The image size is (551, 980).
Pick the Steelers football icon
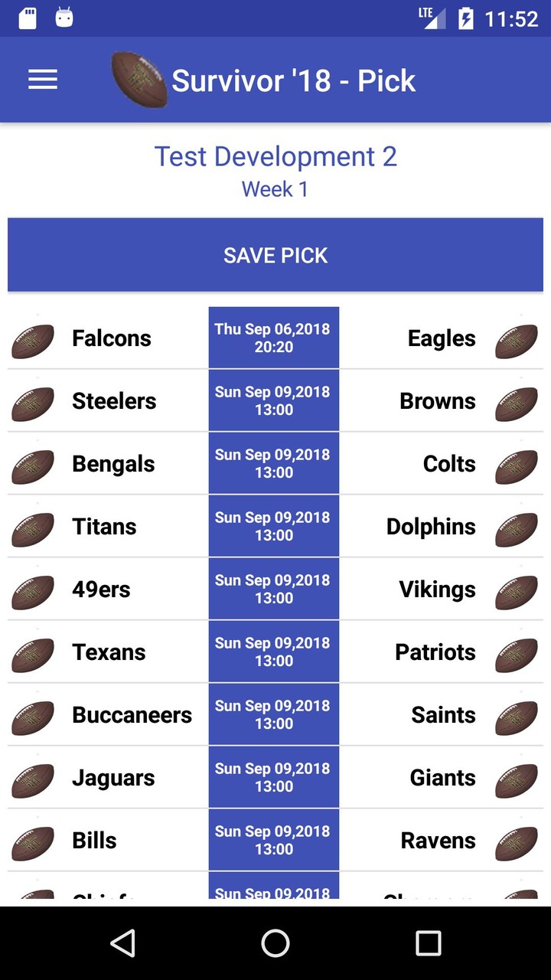coord(32,404)
